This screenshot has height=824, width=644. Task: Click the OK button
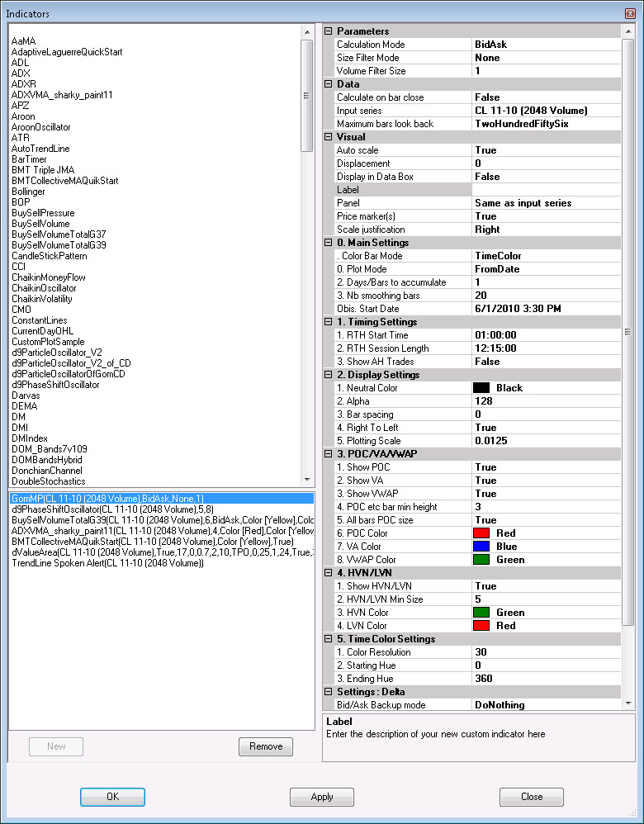[x=112, y=797]
